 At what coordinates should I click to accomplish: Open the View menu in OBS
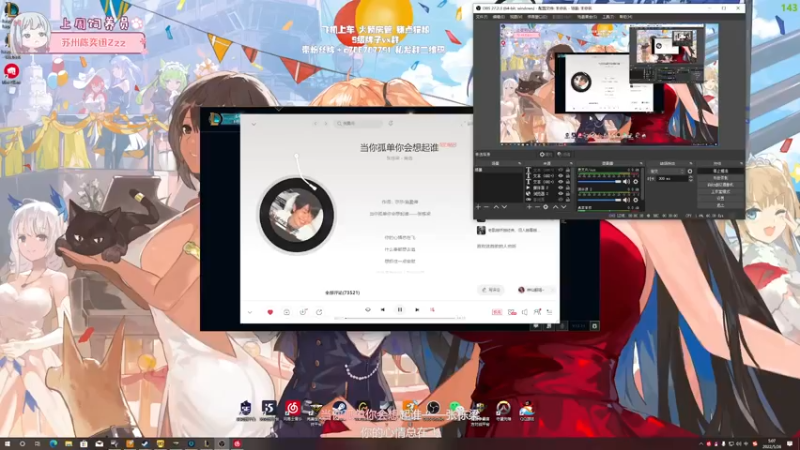(x=516, y=17)
